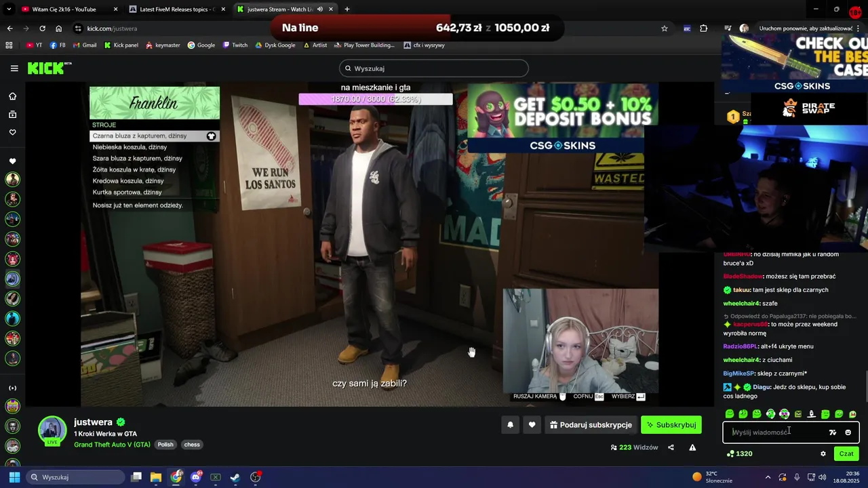Open Steam from the taskbar

coord(235,477)
